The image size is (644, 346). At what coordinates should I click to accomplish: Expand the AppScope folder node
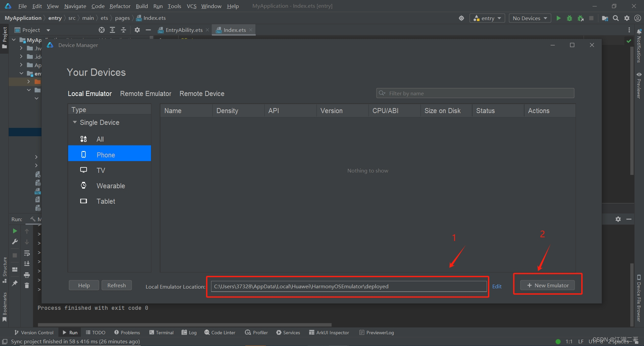click(x=21, y=65)
